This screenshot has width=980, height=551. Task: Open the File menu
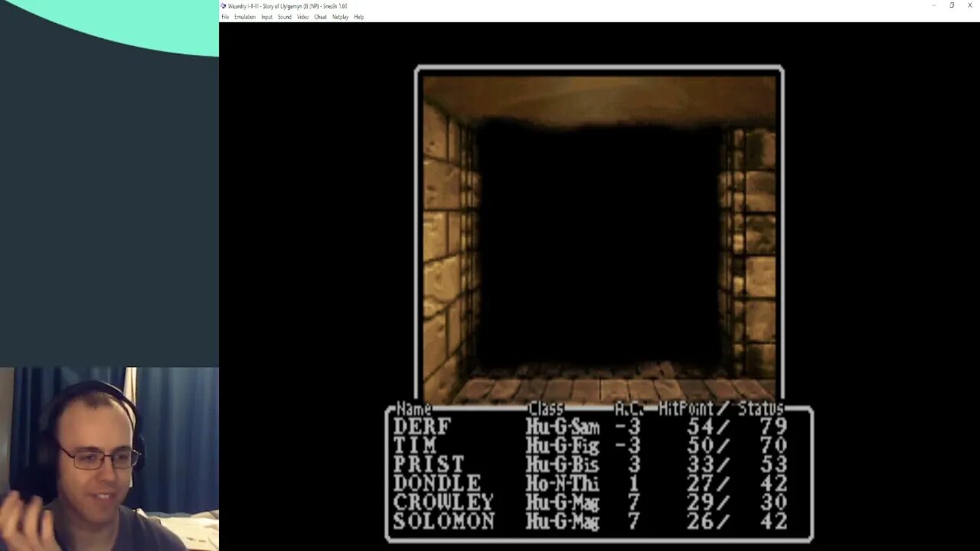[225, 17]
